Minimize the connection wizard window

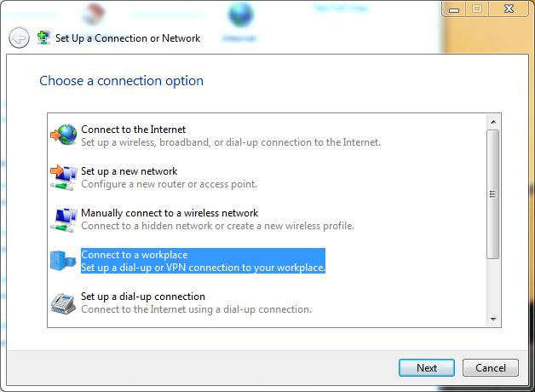(454, 9)
